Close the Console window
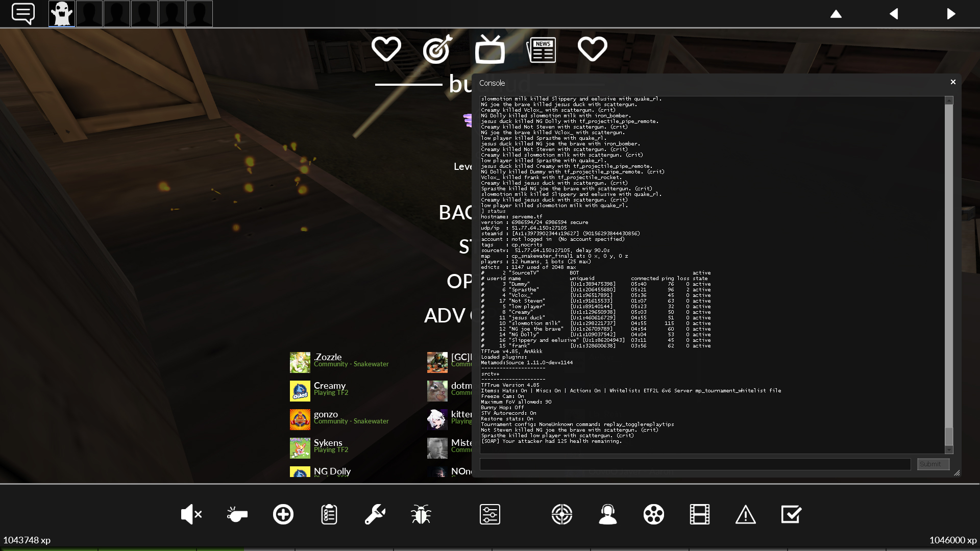This screenshot has width=980, height=551. (953, 82)
